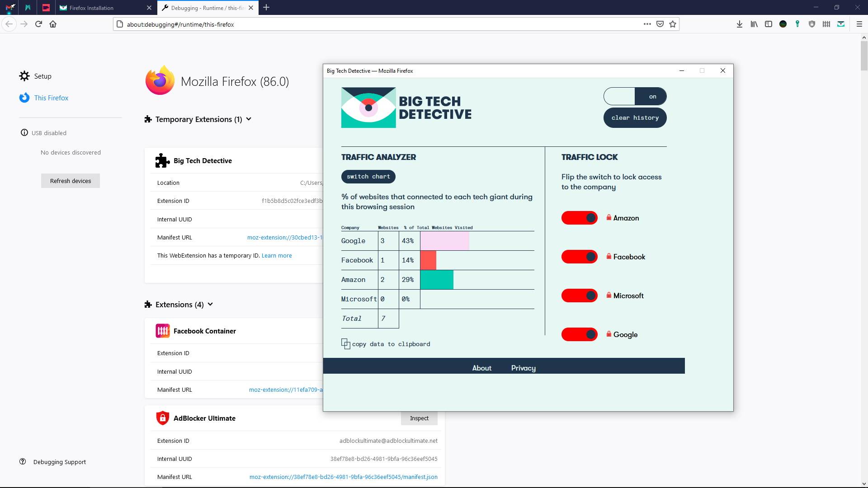Image resolution: width=868 pixels, height=488 pixels.
Task: Collapse the Temporary Extensions section
Action: coord(249,119)
